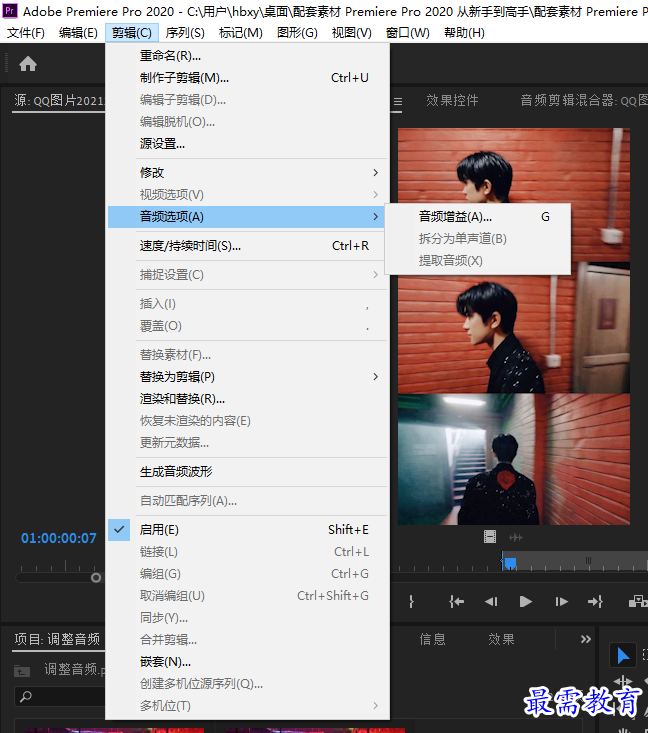Image resolution: width=648 pixels, height=733 pixels.
Task: Expand the 音频选项(A) submenu
Action: pyautogui.click(x=246, y=216)
